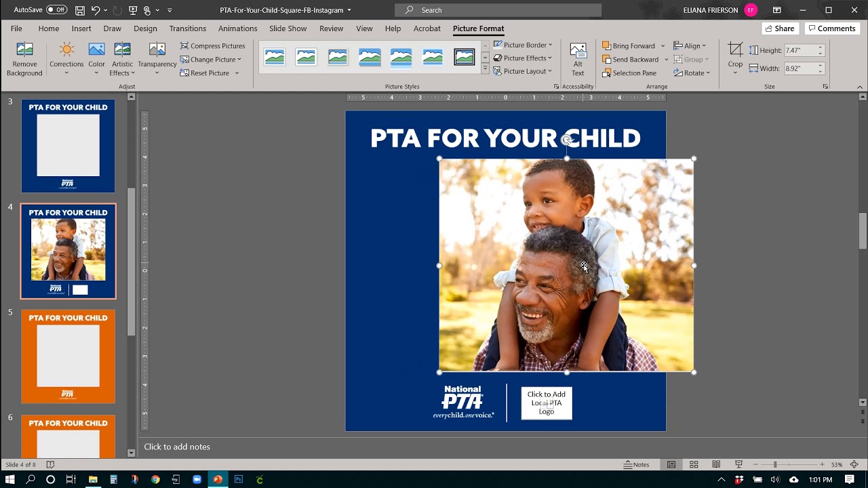This screenshot has height=488, width=868.
Task: Open Size dialog launcher
Action: pyautogui.click(x=825, y=87)
